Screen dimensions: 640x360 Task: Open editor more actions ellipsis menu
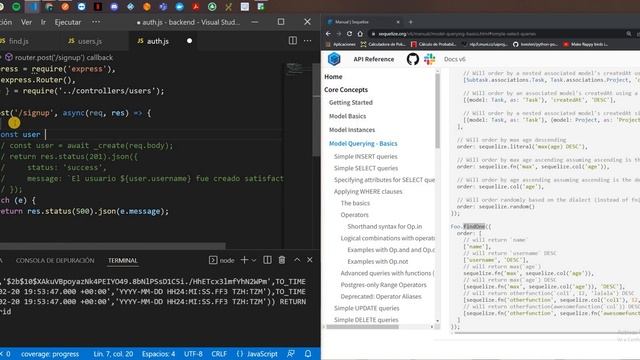[x=307, y=40]
